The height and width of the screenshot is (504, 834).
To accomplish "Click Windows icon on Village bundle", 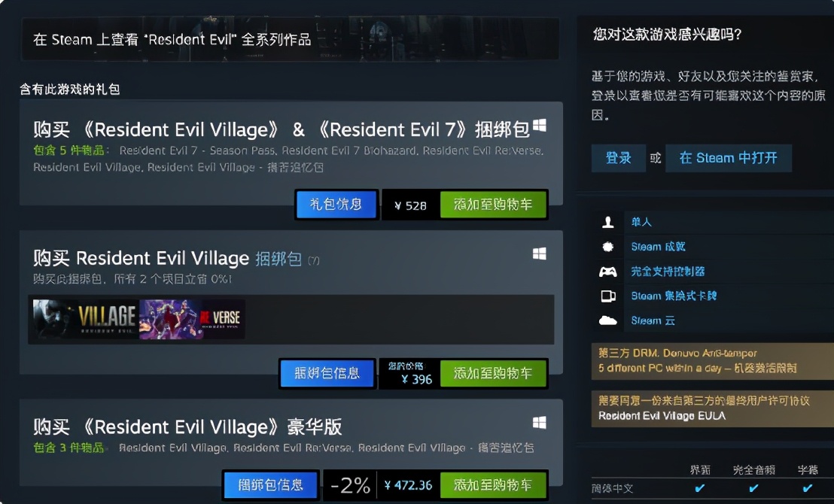I will point(540,254).
